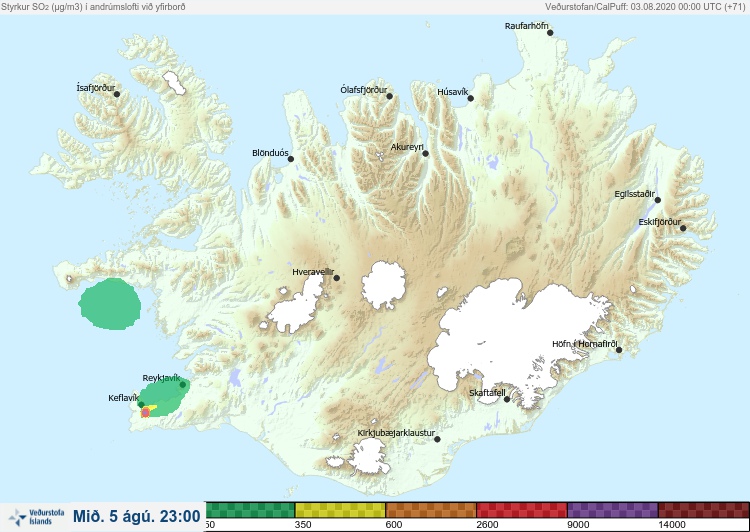The height and width of the screenshot is (532, 750).
Task: Select the Hveravellir location dot
Action: (x=337, y=278)
